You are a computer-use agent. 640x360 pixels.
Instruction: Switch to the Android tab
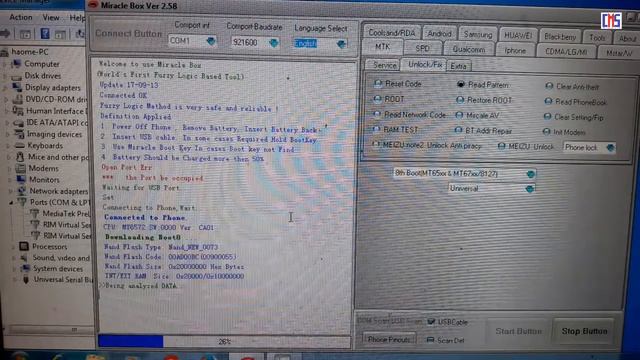[x=439, y=34]
